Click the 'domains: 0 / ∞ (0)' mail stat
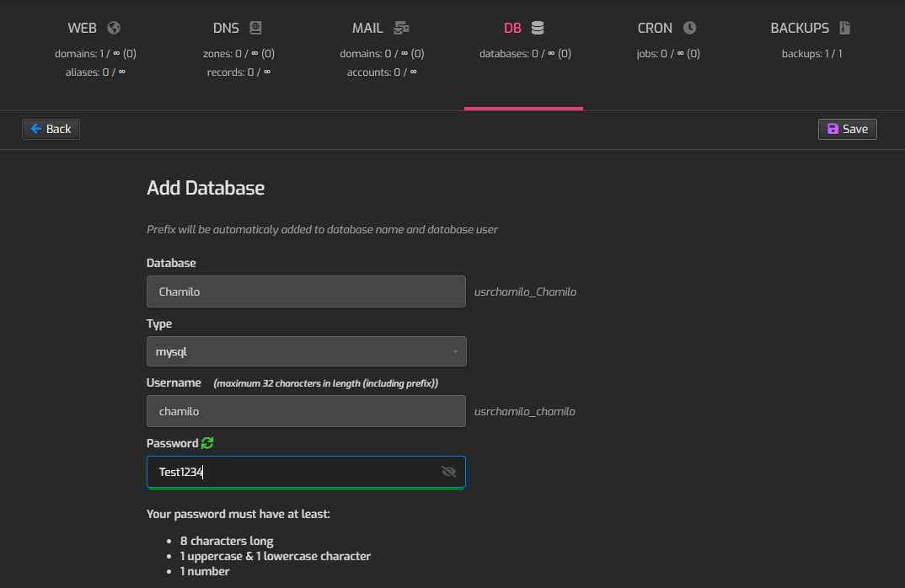This screenshot has height=588, width=905. 382,54
